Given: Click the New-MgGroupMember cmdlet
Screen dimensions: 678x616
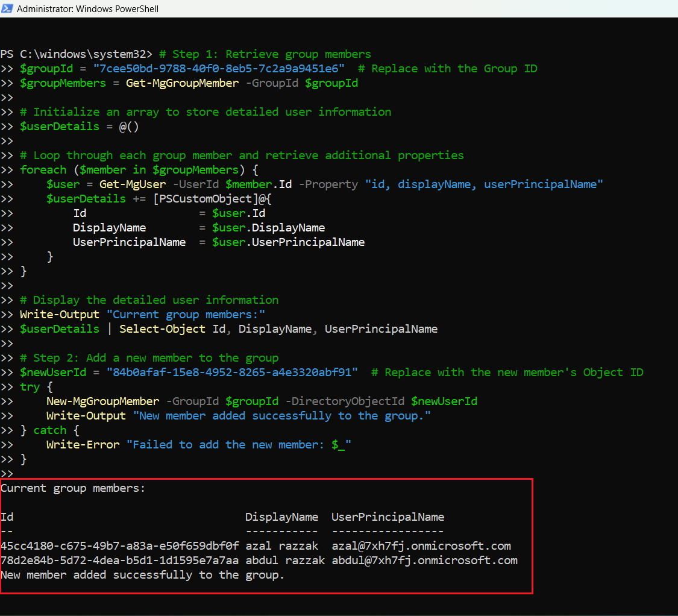Looking at the screenshot, I should tap(102, 401).
